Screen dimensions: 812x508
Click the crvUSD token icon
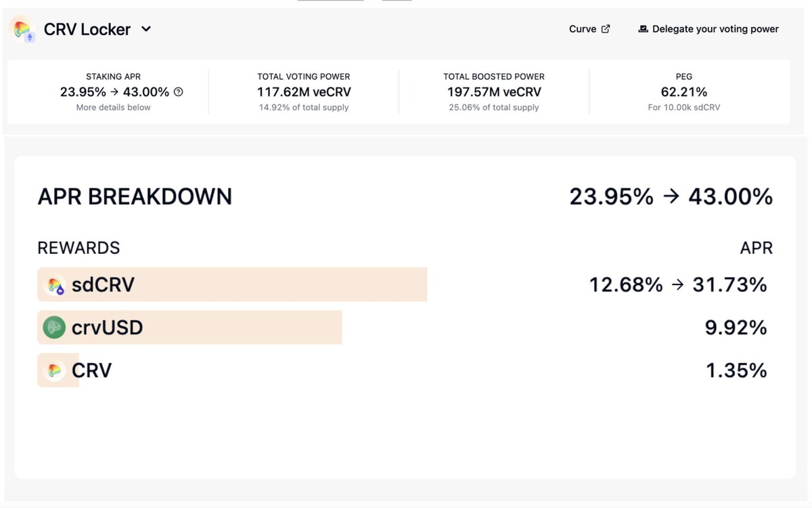click(x=54, y=328)
